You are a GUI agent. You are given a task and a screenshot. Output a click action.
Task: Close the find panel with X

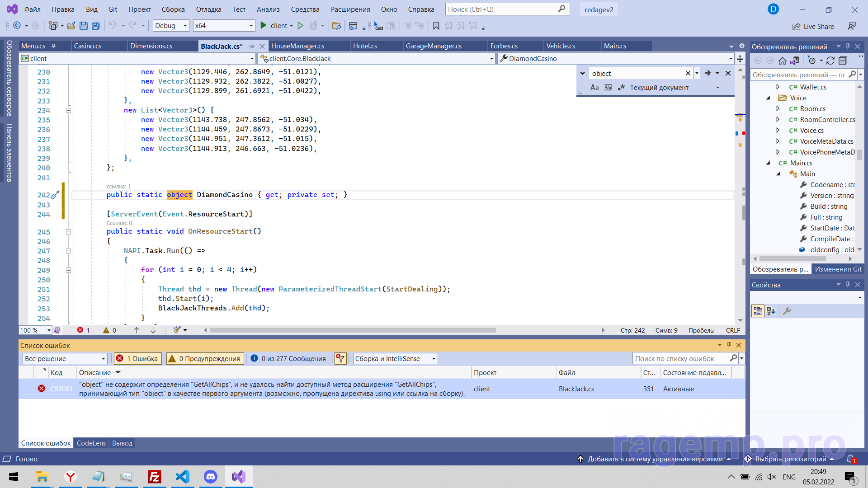(x=728, y=73)
